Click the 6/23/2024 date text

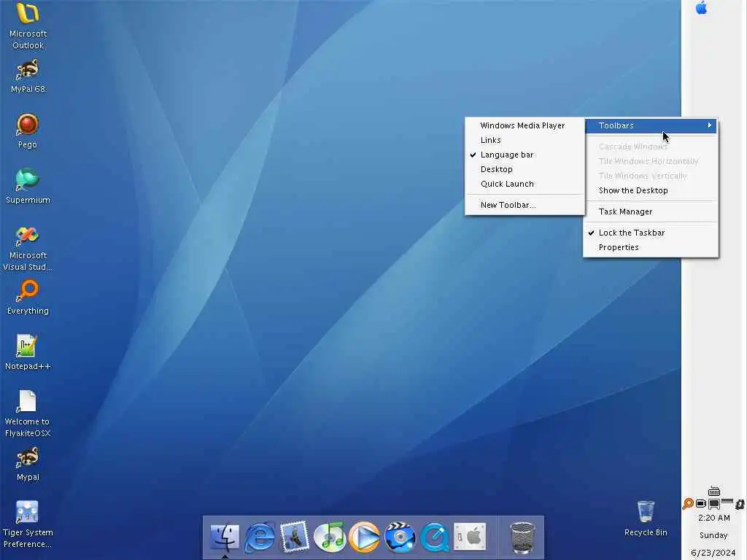[x=713, y=553]
